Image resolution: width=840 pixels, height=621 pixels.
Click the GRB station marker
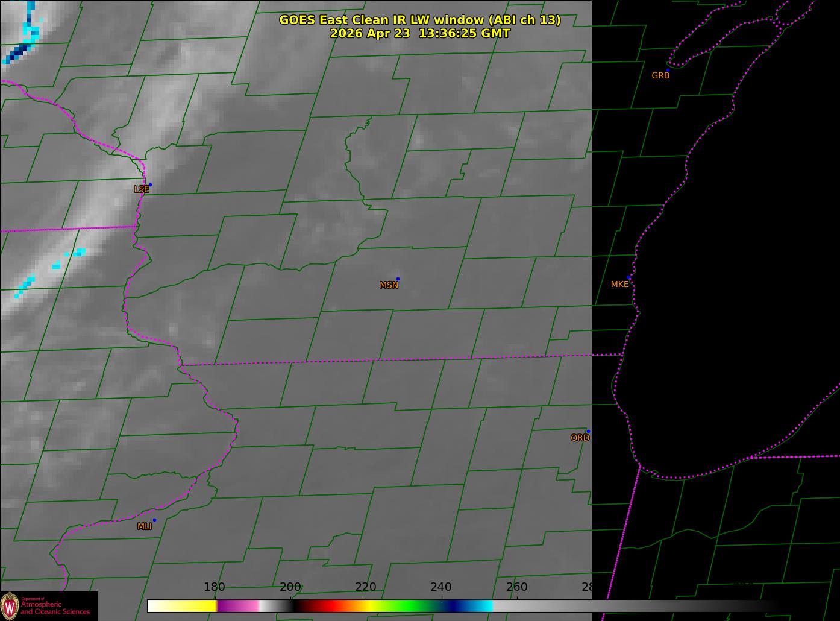(668, 70)
